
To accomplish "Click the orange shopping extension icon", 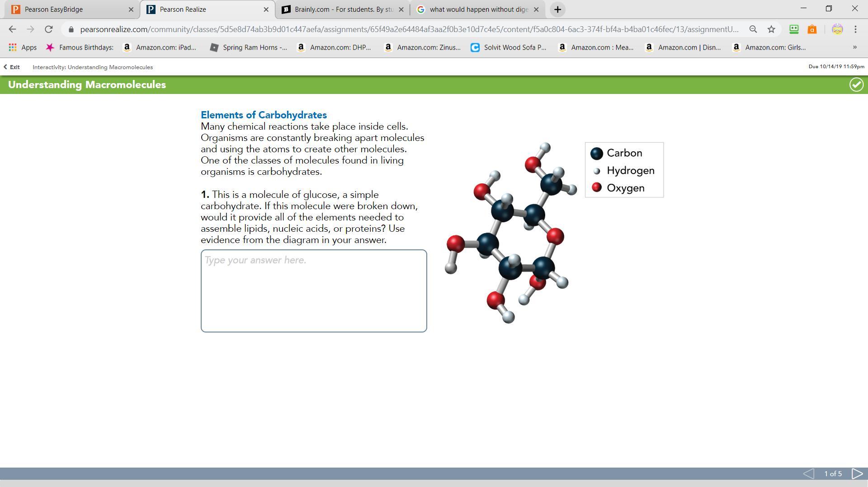I will pyautogui.click(x=812, y=29).
